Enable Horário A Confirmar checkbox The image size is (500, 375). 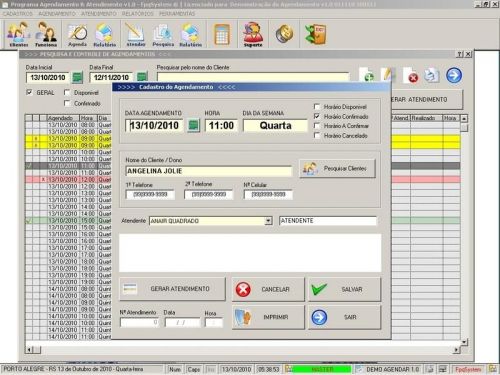click(x=317, y=126)
